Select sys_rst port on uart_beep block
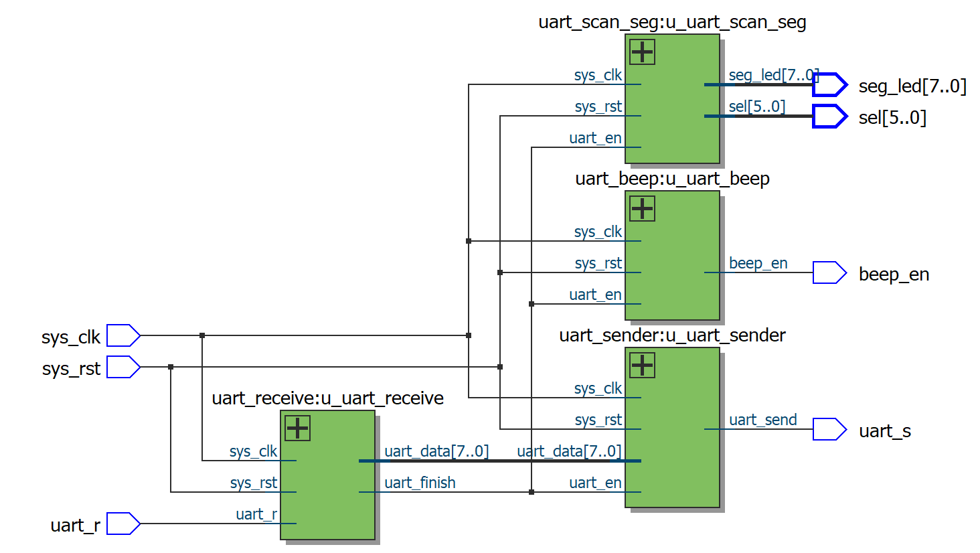980x553 pixels. point(598,263)
